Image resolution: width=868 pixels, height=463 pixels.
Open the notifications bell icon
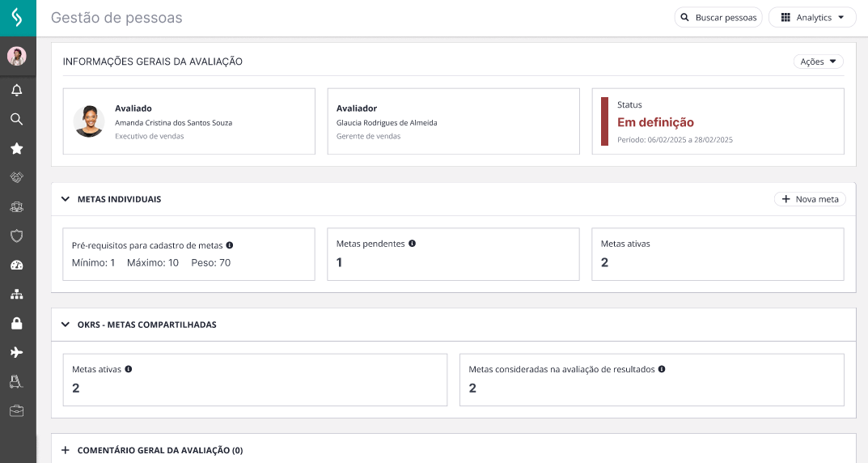17,90
